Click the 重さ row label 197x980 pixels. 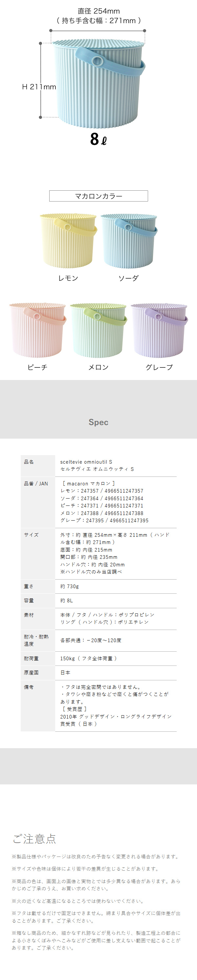tap(29, 586)
